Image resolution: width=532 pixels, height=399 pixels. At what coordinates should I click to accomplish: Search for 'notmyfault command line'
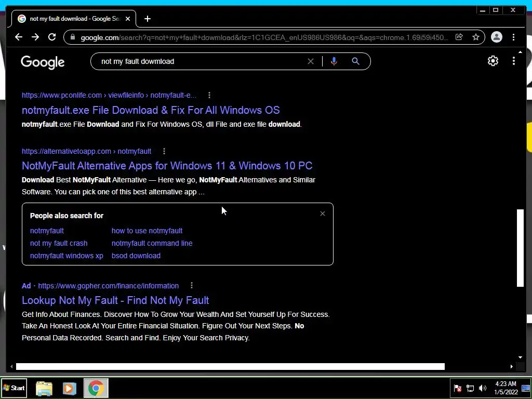(x=152, y=243)
